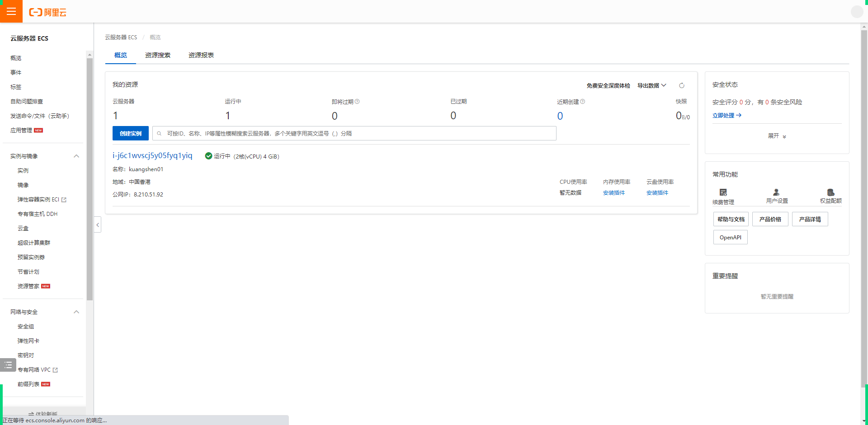Click the 帮助与文档 button
This screenshot has height=425, width=868.
click(731, 219)
